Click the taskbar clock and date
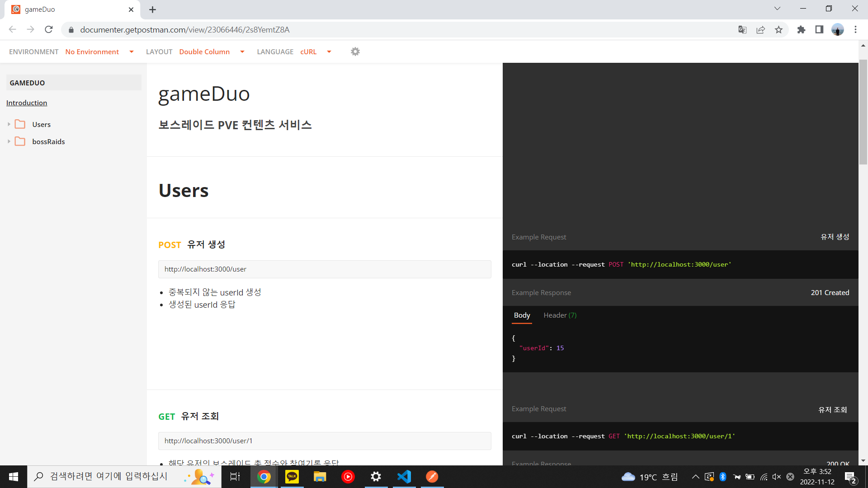The image size is (868, 488). pyautogui.click(x=817, y=477)
